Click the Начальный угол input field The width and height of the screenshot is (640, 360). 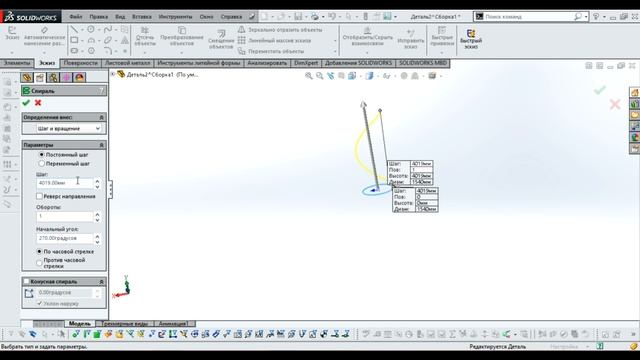[x=65, y=238]
